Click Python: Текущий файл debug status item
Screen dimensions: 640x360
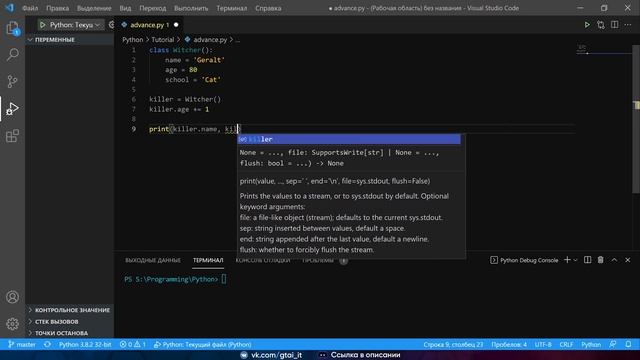coord(202,344)
